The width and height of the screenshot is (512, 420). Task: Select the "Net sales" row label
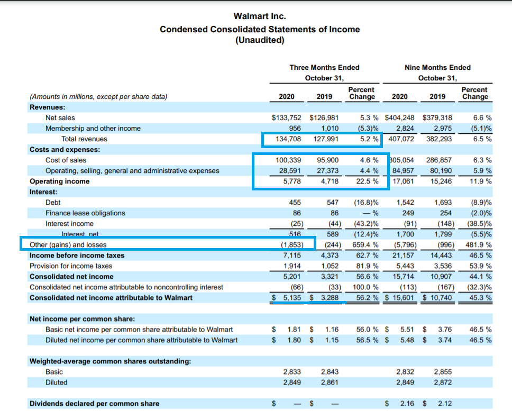click(x=60, y=117)
